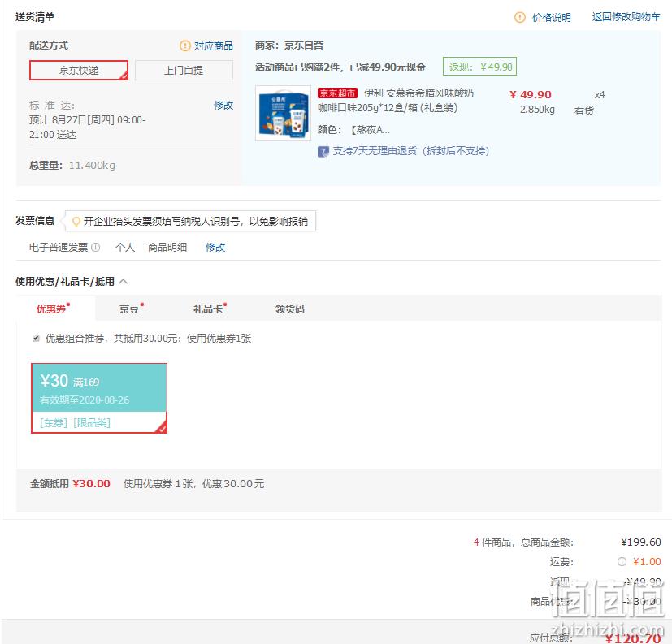Open the yogurt product thumbnail image
Screen dimensions: 672x644
point(283,113)
